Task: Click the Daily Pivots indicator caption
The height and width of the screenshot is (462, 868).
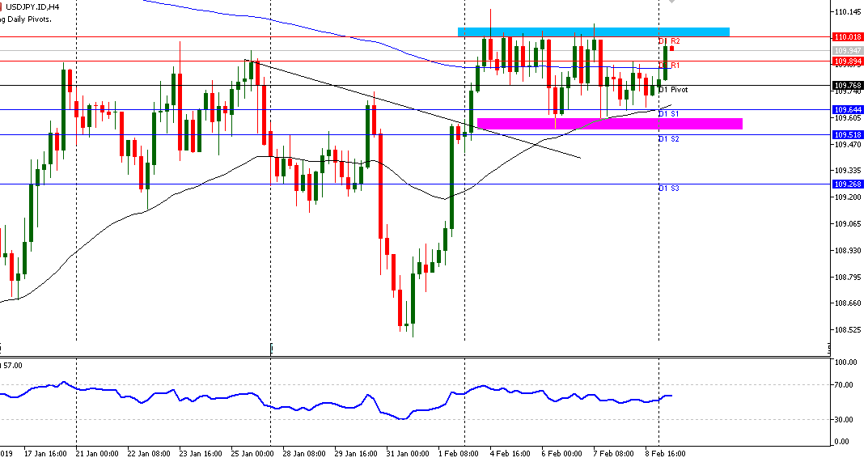Action: (x=26, y=19)
